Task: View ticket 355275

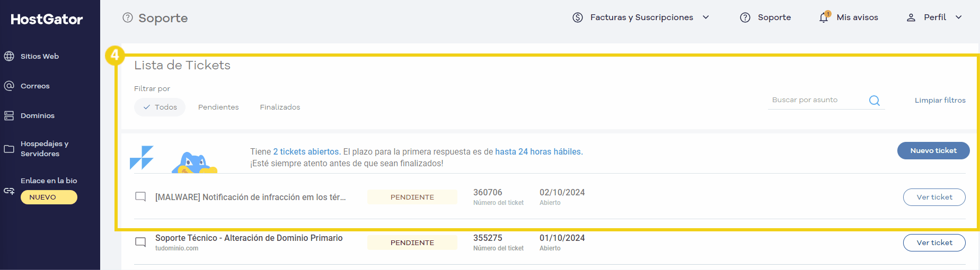Action: [934, 242]
